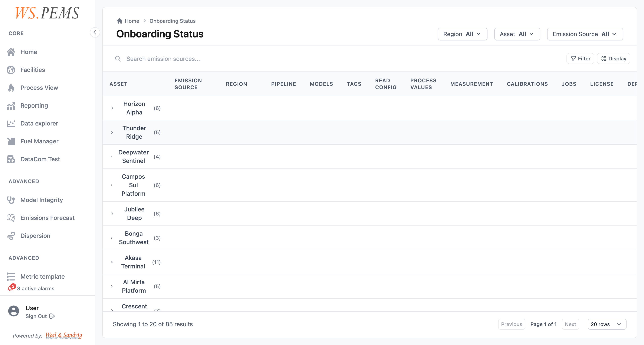
Task: Click the Onboarding Status breadcrumb
Action: click(172, 21)
